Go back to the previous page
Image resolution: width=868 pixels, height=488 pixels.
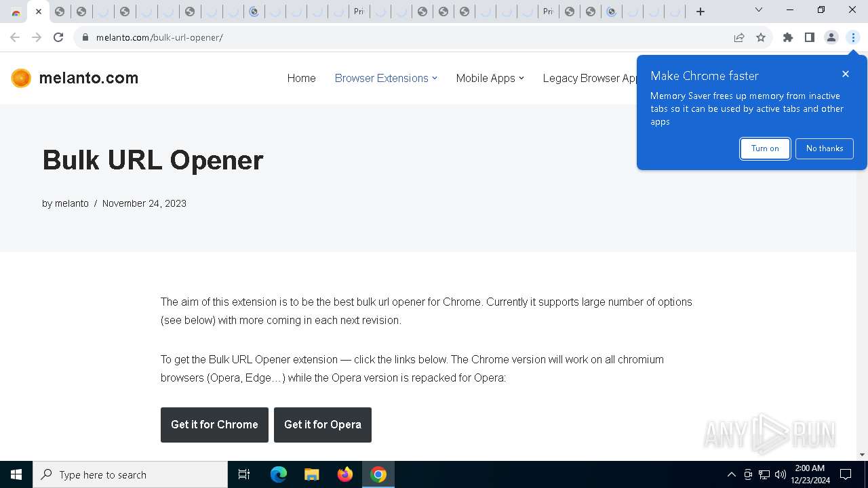15,37
